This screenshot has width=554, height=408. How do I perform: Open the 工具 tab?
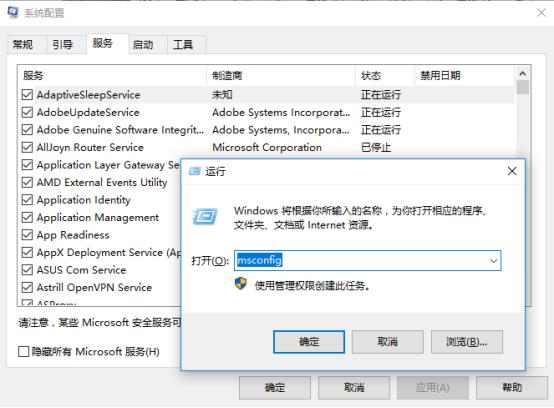tap(183, 45)
